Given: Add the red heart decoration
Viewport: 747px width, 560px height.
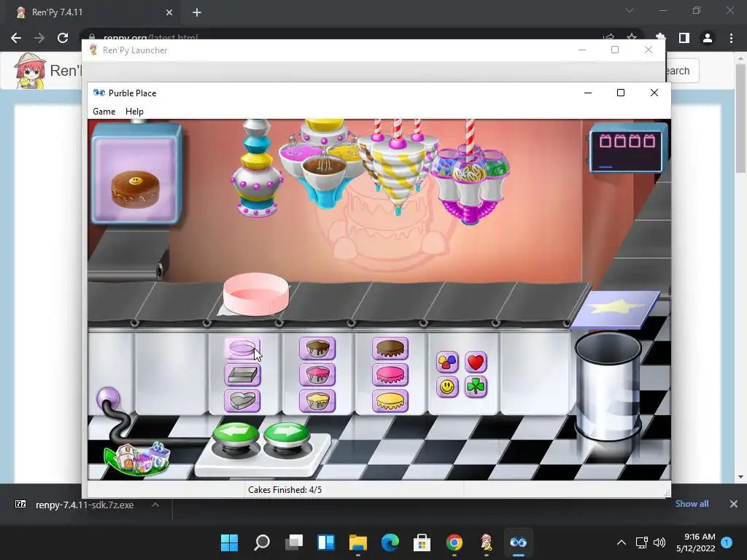Looking at the screenshot, I should pyautogui.click(x=476, y=362).
